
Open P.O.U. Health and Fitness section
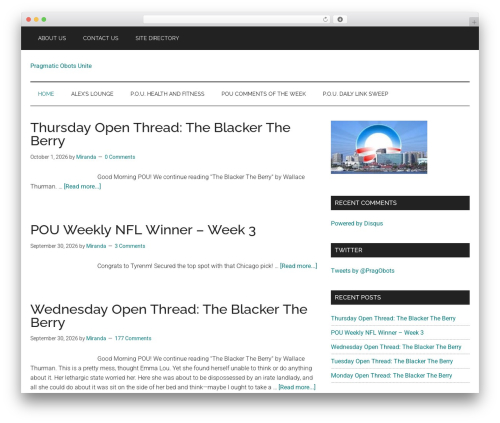(167, 94)
